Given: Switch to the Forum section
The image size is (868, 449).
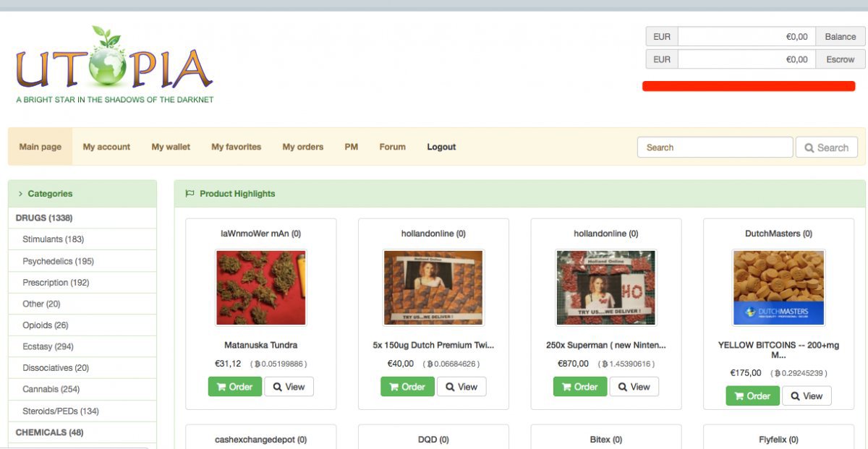Looking at the screenshot, I should coord(392,147).
